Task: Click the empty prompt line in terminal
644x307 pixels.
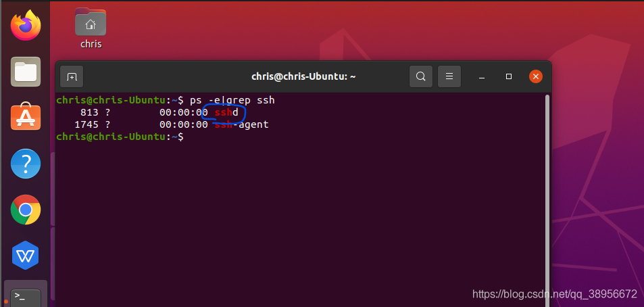Action: click(x=120, y=137)
